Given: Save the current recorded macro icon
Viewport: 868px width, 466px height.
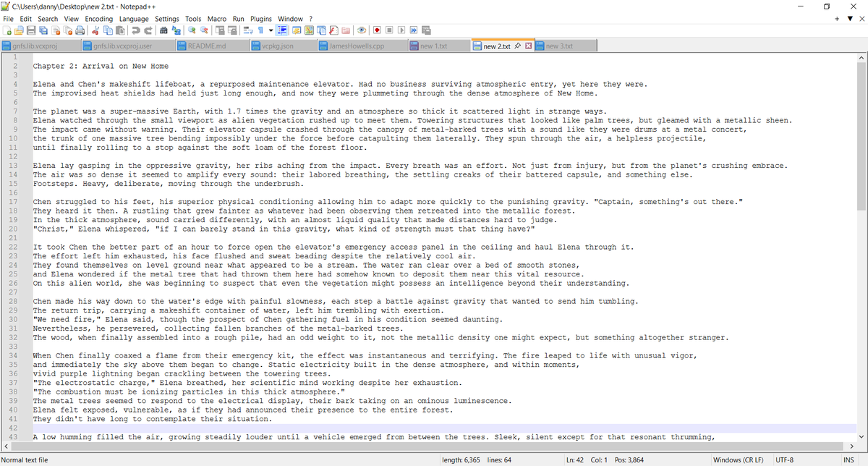Looking at the screenshot, I should 426,31.
